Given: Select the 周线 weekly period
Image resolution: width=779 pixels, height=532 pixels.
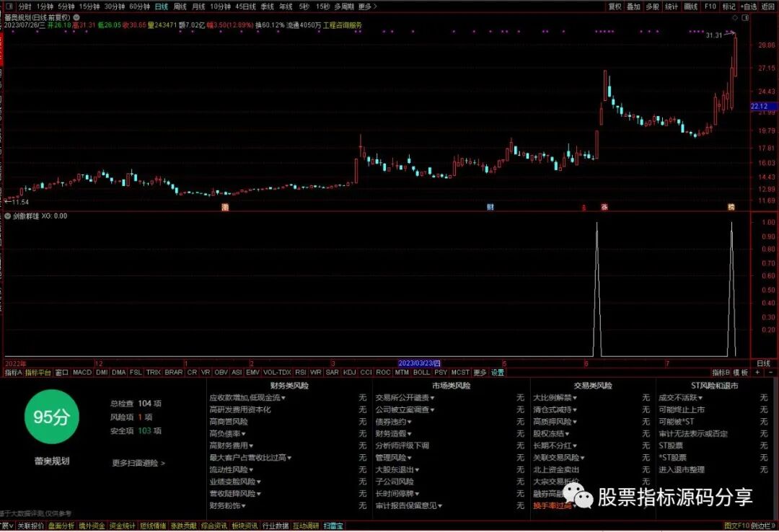Looking at the screenshot, I should point(180,6).
